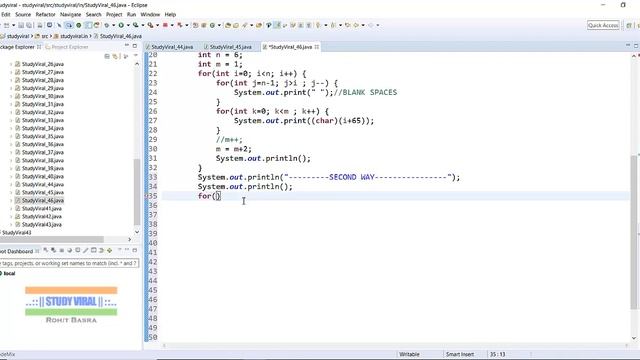Screen dimensions: 640x360
Task: Click the Print icon in toolbar
Action: [x=40, y=25]
